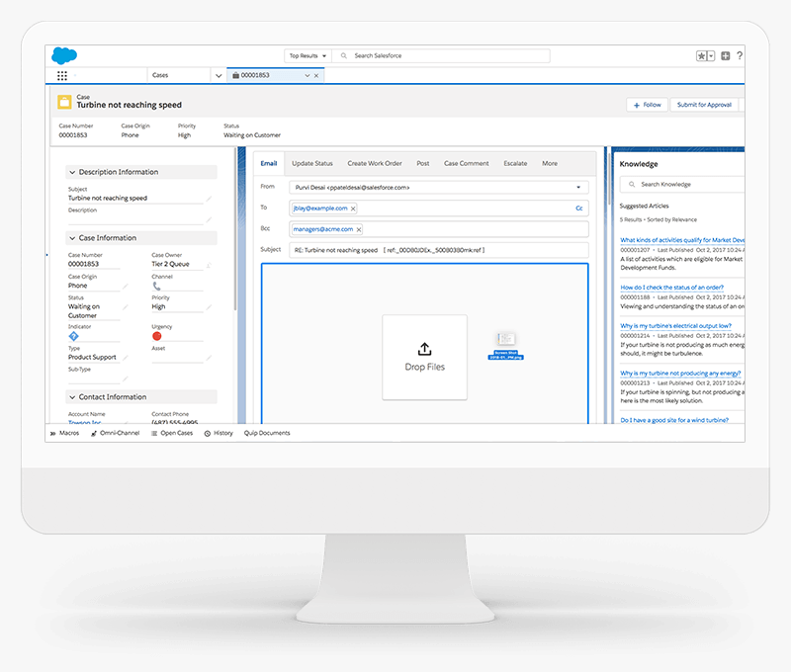Click the left details panel scrollbar

(235, 229)
